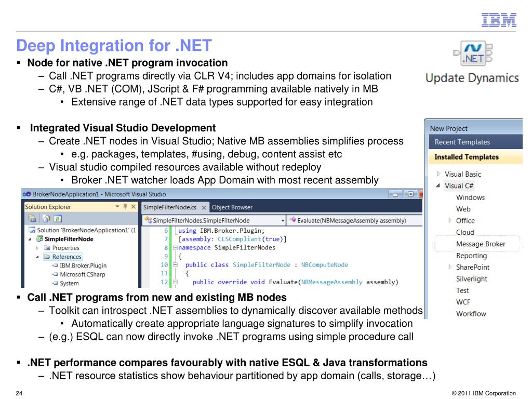532x399 pixels.
Task: Open Recent Templates in New Project
Action: click(x=475, y=142)
